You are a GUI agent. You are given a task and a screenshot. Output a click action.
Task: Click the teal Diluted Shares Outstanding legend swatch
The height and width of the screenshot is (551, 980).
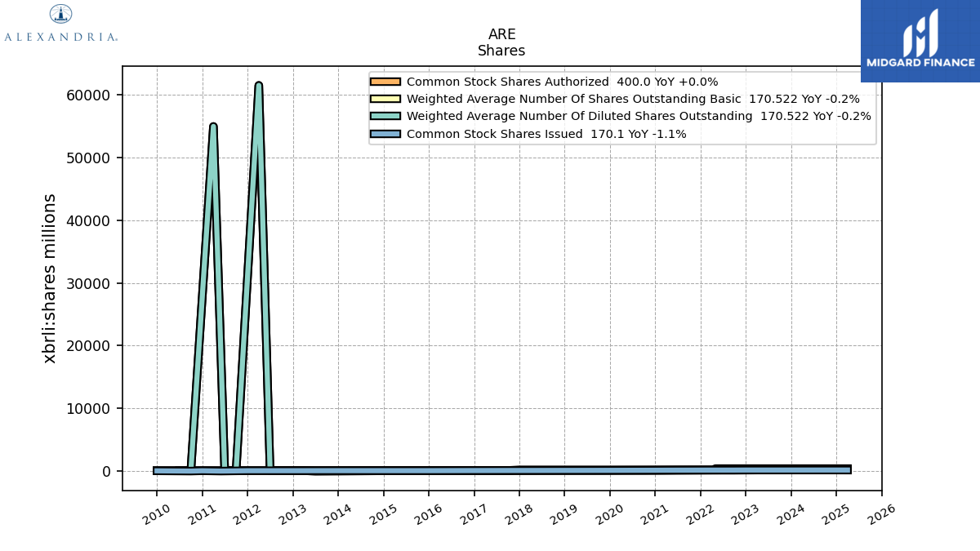tap(385, 117)
